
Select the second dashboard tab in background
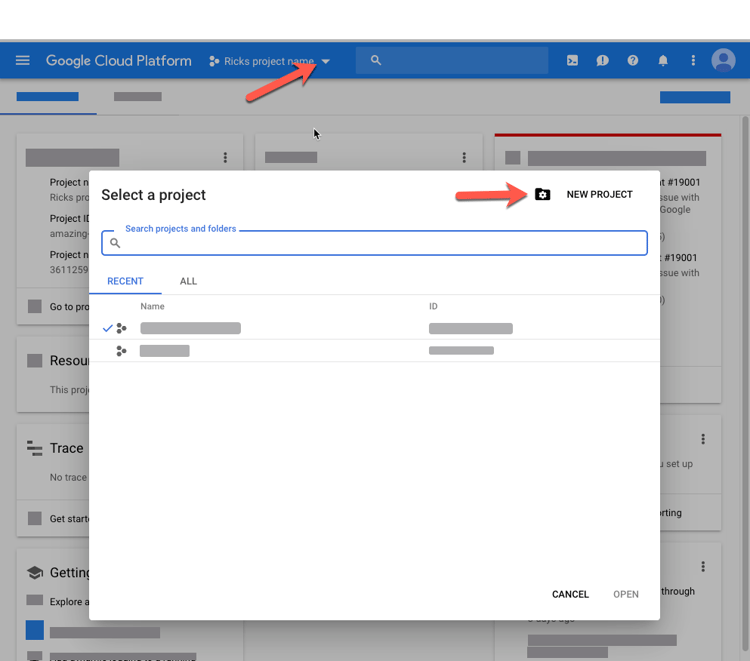138,97
